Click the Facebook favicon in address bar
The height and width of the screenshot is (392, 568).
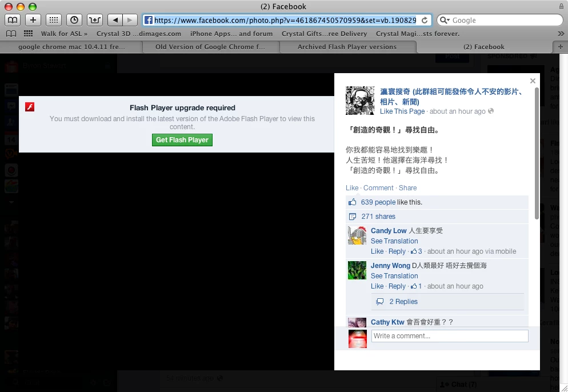(149, 21)
